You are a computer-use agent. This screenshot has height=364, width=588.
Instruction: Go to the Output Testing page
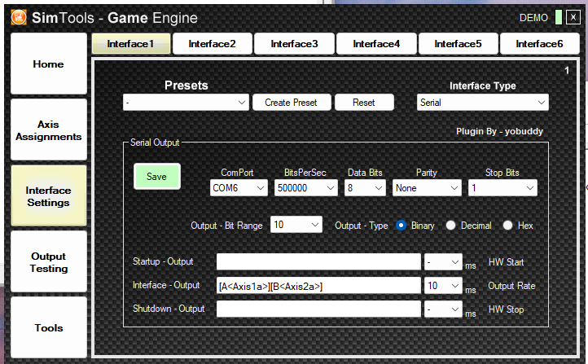pos(49,262)
